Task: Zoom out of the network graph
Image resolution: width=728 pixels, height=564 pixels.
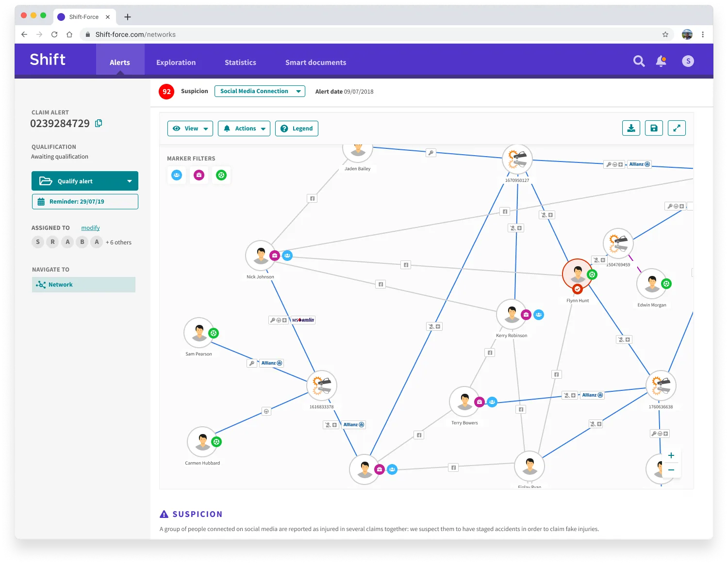Action: (x=671, y=470)
